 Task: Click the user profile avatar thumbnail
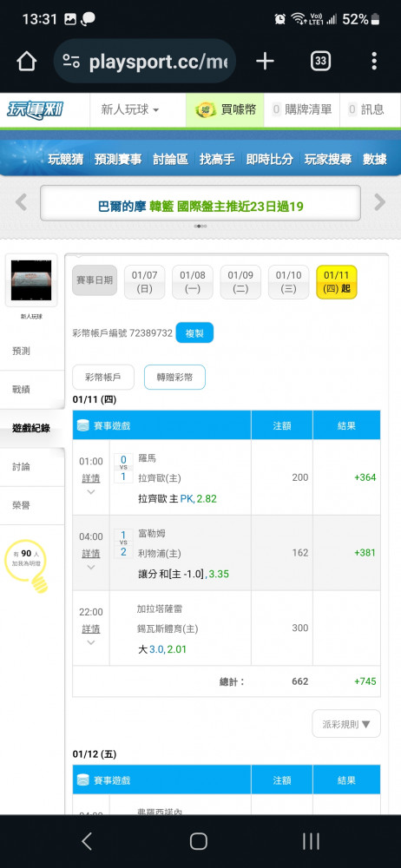click(x=31, y=280)
